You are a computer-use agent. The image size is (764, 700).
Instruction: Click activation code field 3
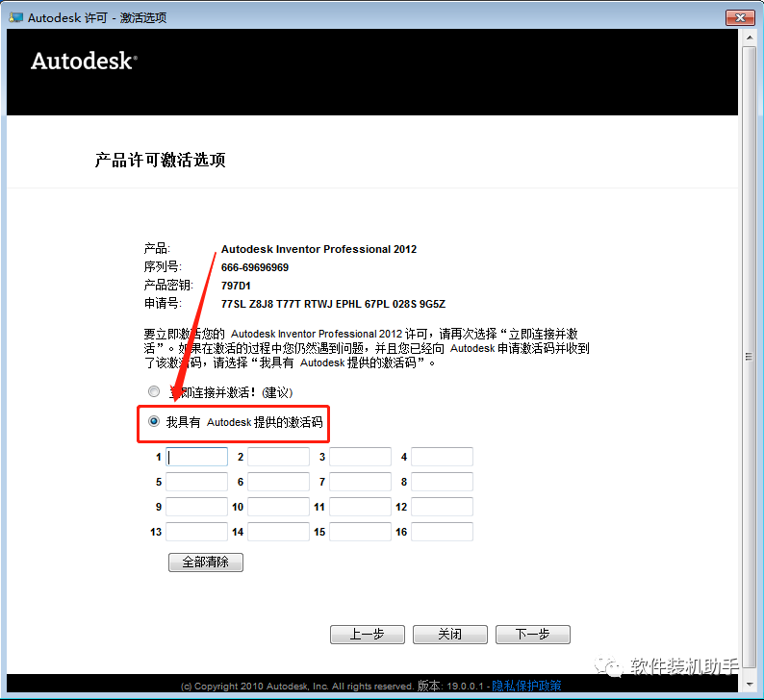pyautogui.click(x=361, y=457)
